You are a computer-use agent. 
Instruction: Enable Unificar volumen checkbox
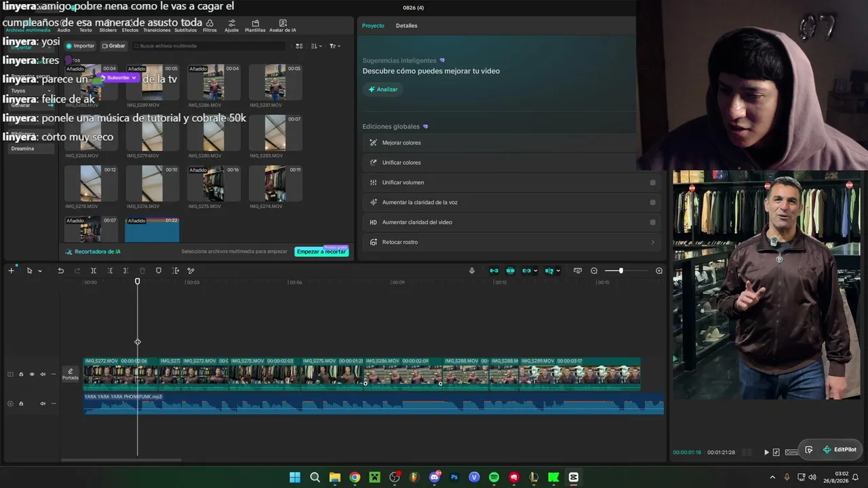653,182
